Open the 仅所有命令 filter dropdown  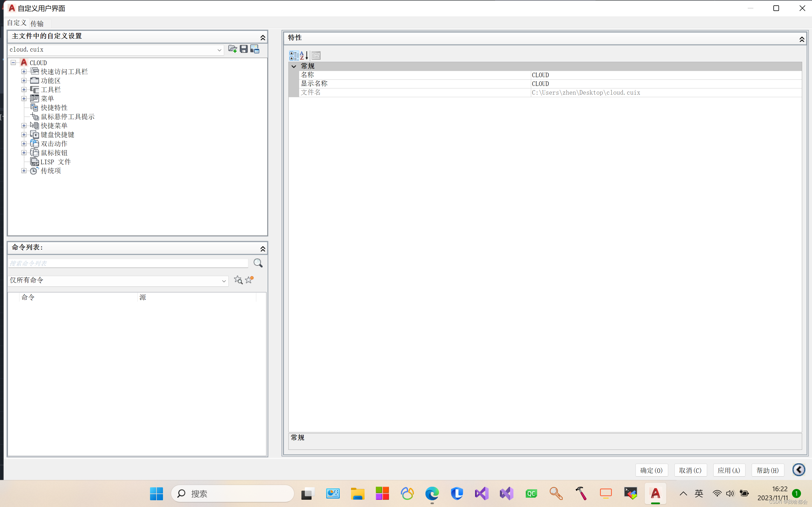[x=224, y=281]
